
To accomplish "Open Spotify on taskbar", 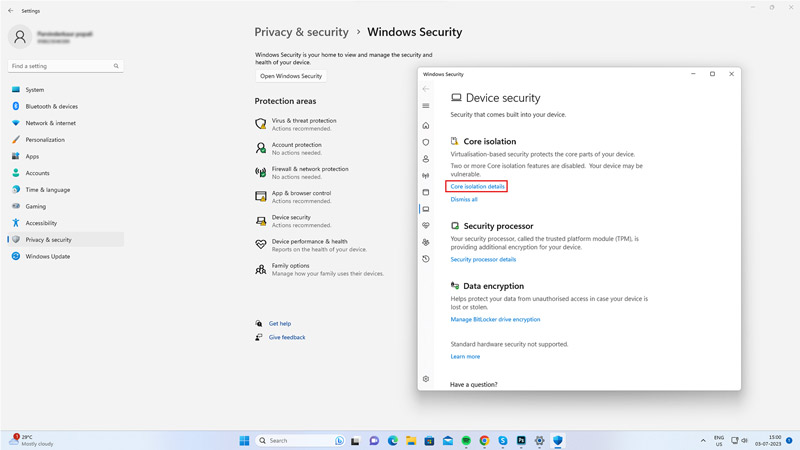I will (466, 440).
